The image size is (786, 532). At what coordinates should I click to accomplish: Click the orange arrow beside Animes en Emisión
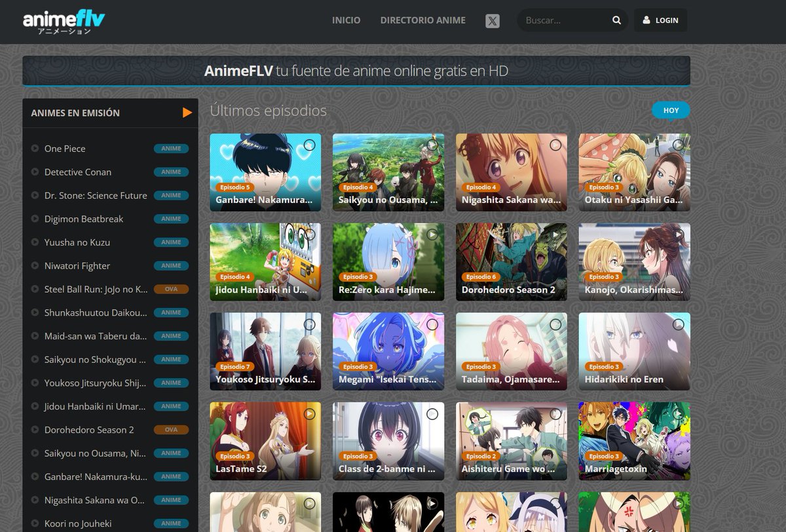[x=187, y=113]
